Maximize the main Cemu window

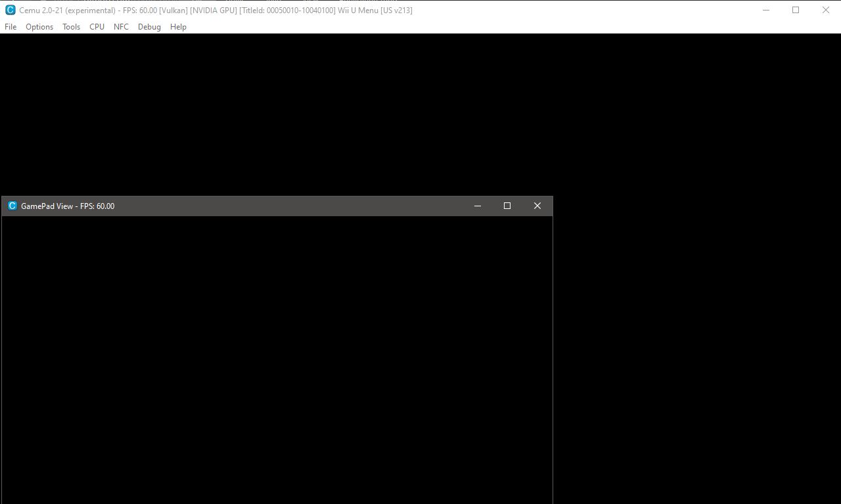coord(795,10)
